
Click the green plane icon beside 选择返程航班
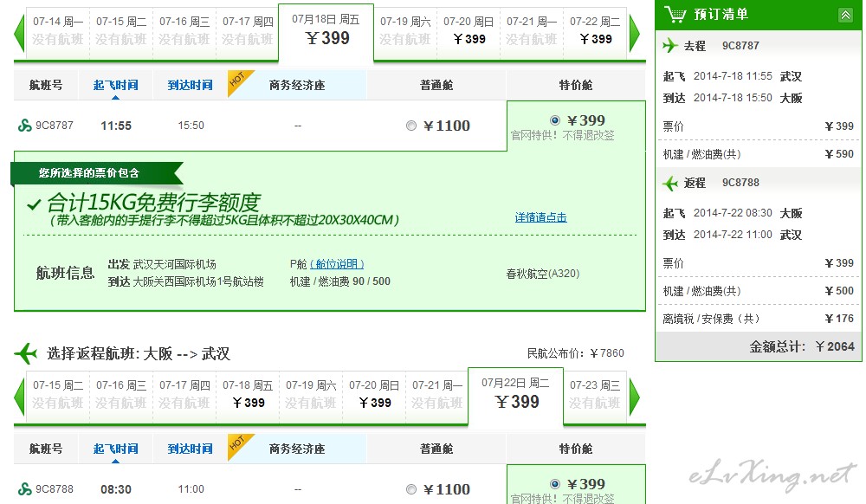coord(27,352)
